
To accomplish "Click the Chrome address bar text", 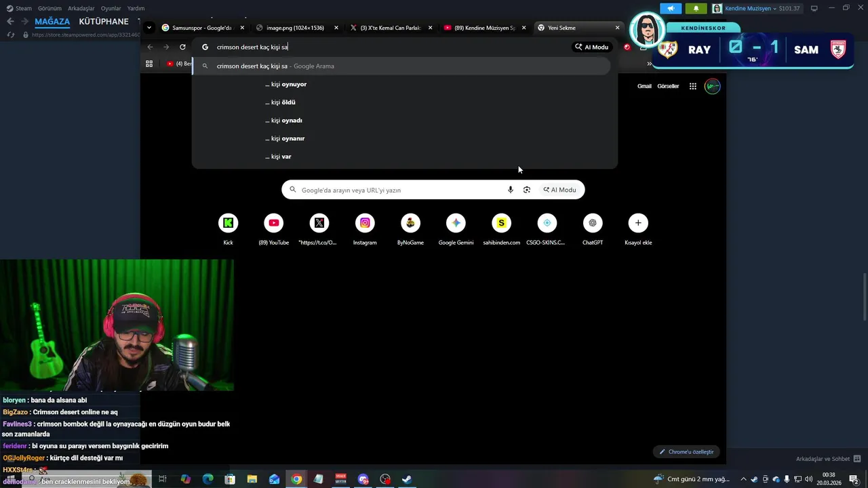I will (252, 47).
